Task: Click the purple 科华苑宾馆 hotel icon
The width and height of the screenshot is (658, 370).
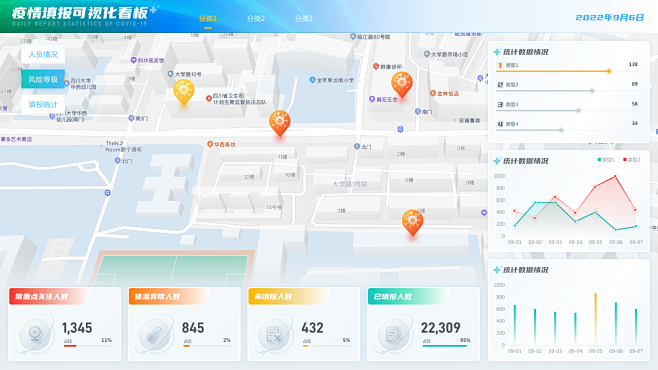Action: 133,60
